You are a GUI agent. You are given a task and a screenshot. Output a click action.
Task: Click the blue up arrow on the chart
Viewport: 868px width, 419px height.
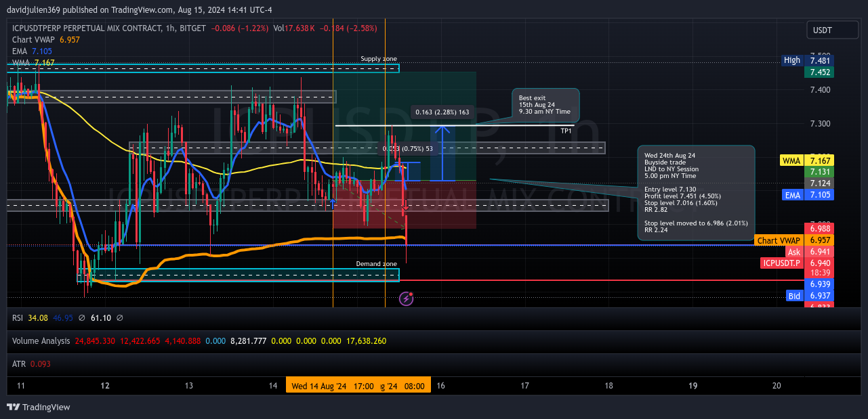[x=442, y=154]
